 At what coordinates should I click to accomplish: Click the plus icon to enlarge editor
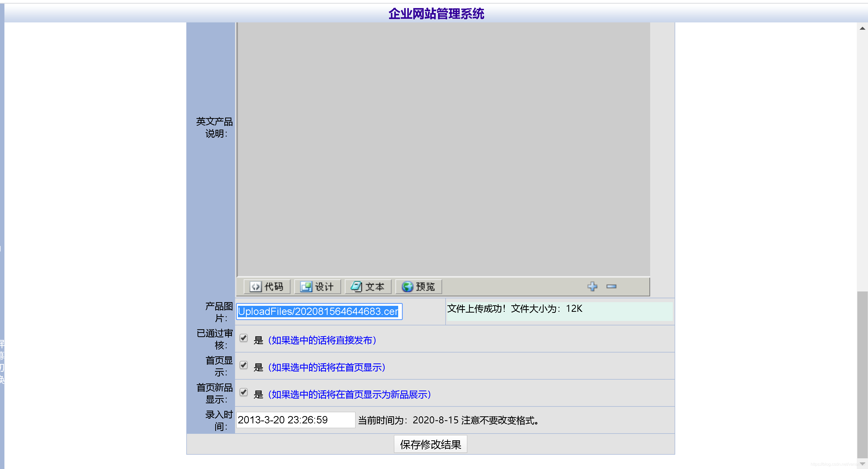[592, 286]
